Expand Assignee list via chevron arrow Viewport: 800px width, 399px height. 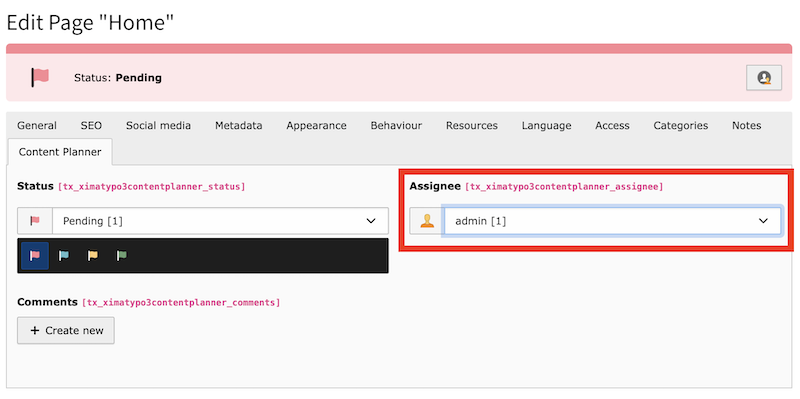coord(763,221)
